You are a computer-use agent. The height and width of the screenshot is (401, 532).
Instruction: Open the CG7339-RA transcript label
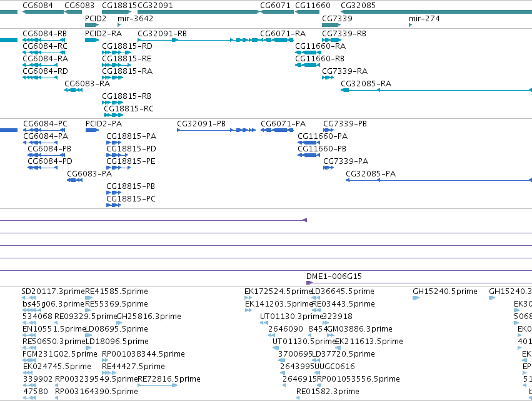tap(344, 71)
